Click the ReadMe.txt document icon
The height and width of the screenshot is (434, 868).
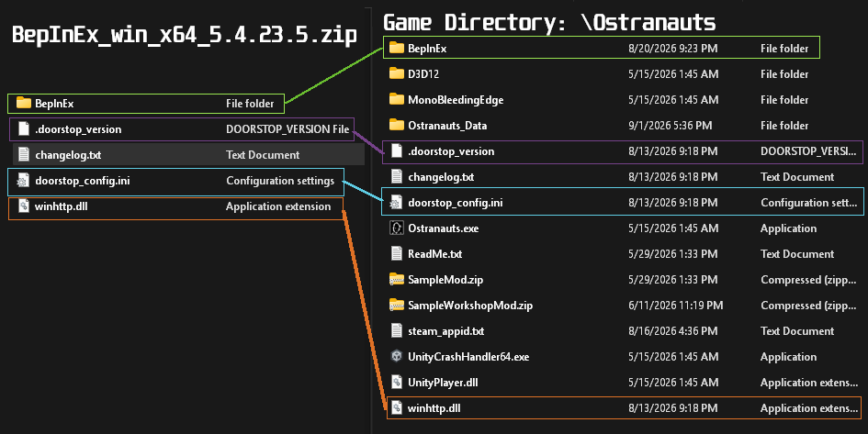point(397,254)
